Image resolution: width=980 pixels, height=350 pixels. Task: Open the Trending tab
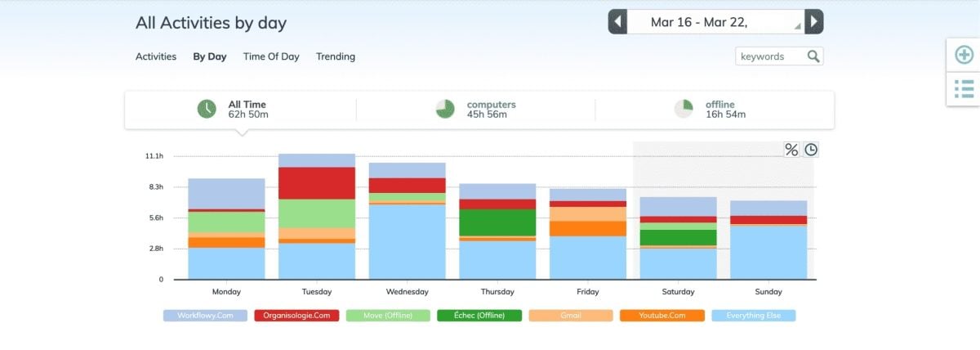pyautogui.click(x=336, y=56)
